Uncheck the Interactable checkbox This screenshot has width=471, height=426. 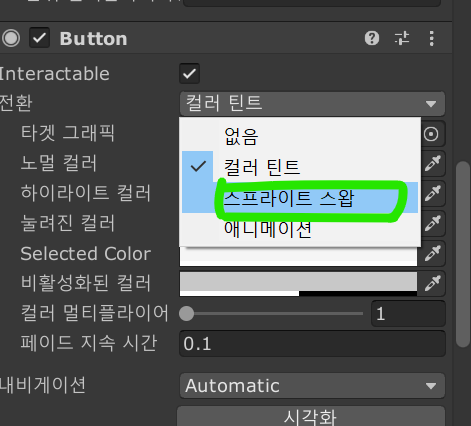pyautogui.click(x=189, y=73)
